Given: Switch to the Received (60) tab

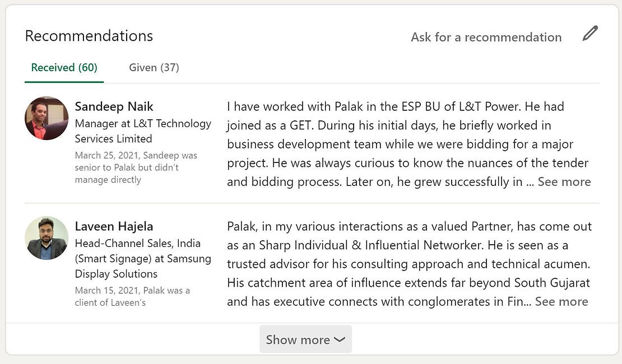Looking at the screenshot, I should [x=64, y=68].
